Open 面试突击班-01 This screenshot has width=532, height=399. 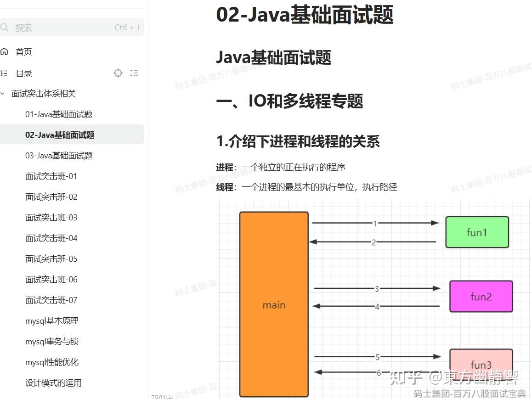tap(51, 176)
